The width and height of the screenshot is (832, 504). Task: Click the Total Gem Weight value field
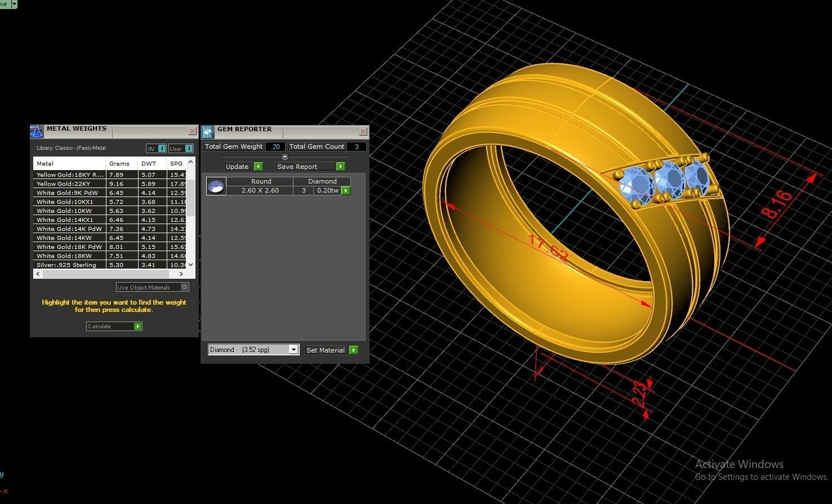(275, 146)
